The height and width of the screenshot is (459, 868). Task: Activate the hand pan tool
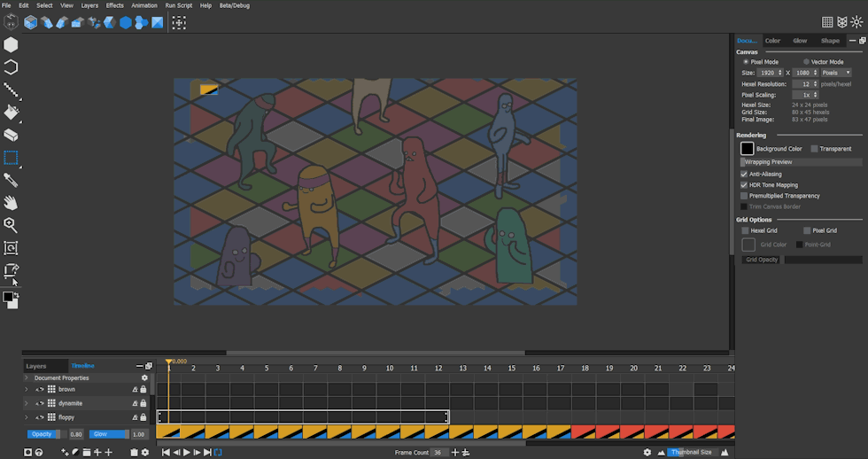pos(11,203)
